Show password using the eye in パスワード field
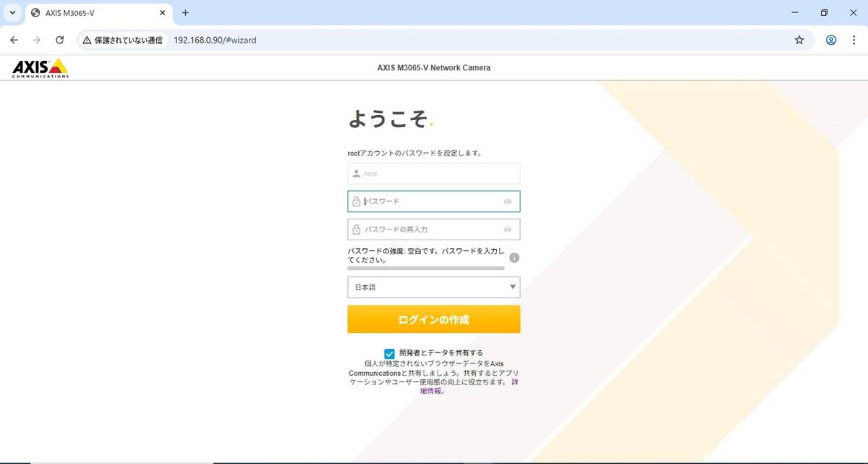The width and height of the screenshot is (868, 464). pyautogui.click(x=508, y=202)
